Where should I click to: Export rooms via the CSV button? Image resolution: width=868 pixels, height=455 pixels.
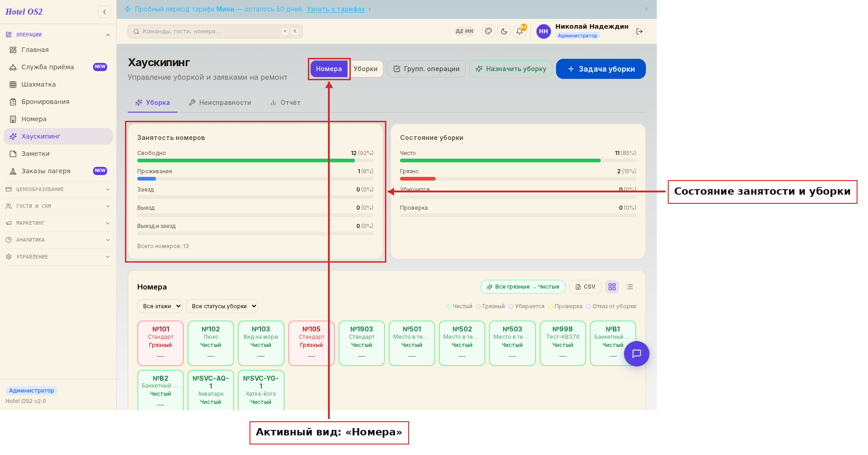(585, 287)
